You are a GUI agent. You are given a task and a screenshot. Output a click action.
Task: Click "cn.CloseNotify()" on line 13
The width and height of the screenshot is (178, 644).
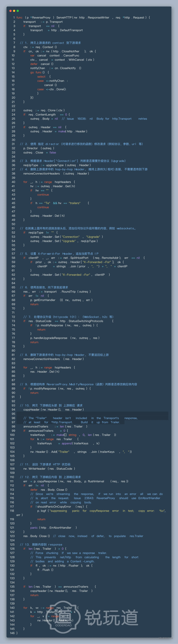(x=68, y=68)
